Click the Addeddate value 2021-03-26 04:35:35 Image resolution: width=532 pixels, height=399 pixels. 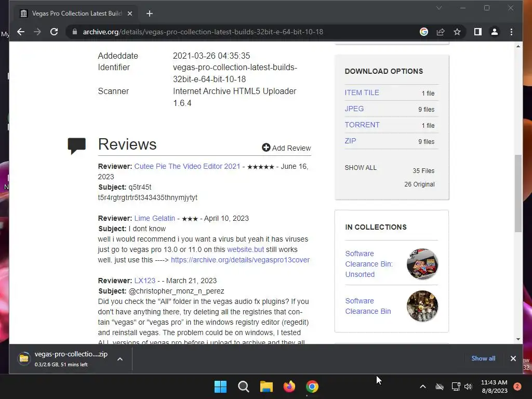click(211, 56)
